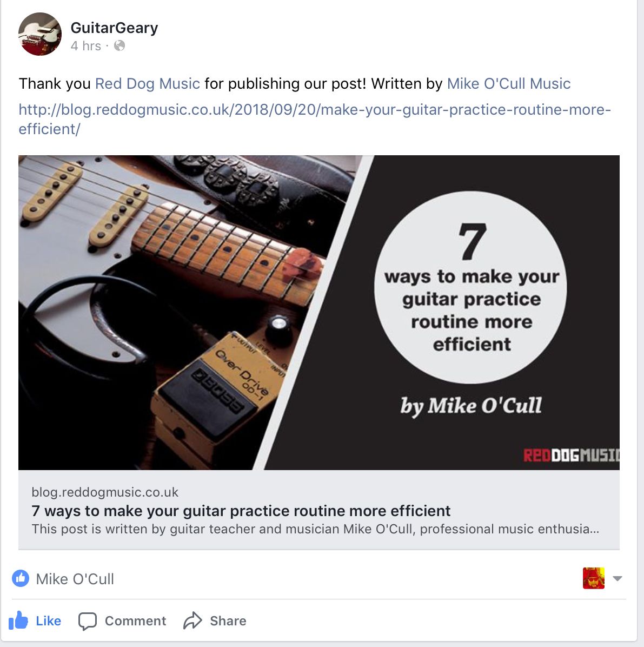
Task: Click the 4 hrs post timestamp
Action: 86,46
